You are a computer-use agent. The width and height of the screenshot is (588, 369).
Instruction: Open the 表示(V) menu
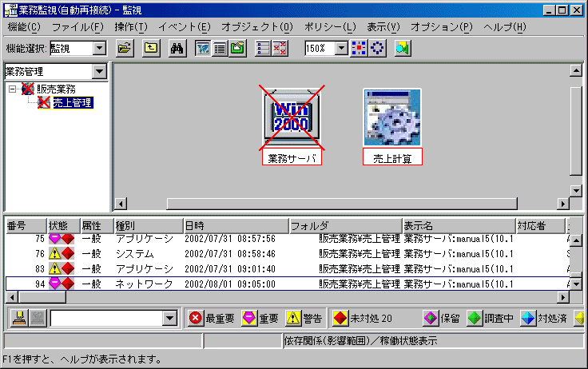(x=383, y=27)
